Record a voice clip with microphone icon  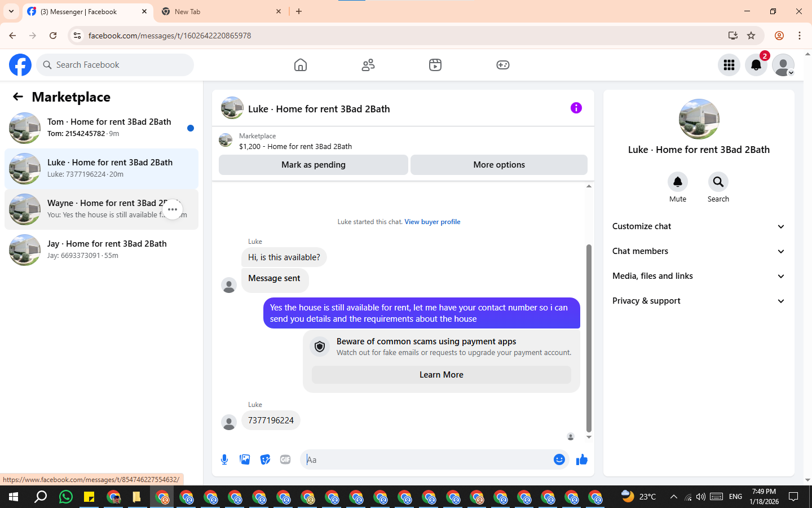[x=224, y=459]
